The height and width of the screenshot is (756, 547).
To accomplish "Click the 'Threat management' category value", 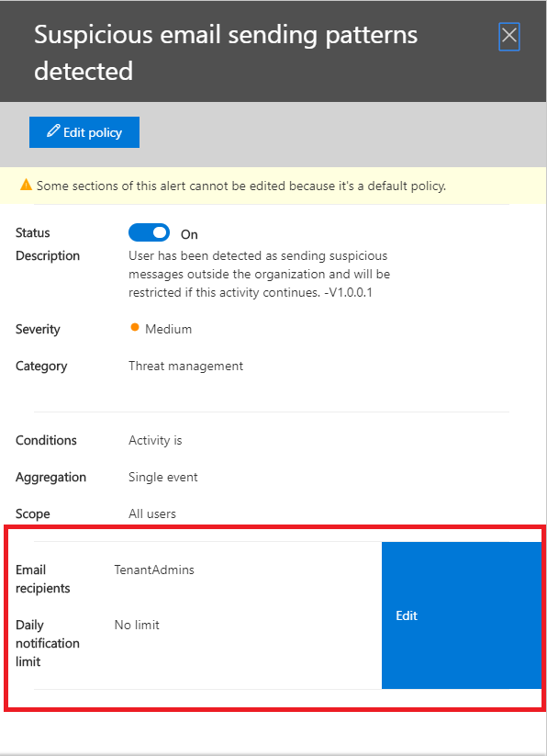I will (x=186, y=366).
